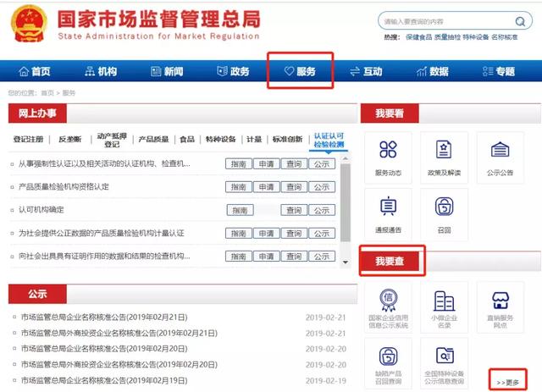Select the 计量 tab
The height and width of the screenshot is (392, 542).
pos(254,140)
